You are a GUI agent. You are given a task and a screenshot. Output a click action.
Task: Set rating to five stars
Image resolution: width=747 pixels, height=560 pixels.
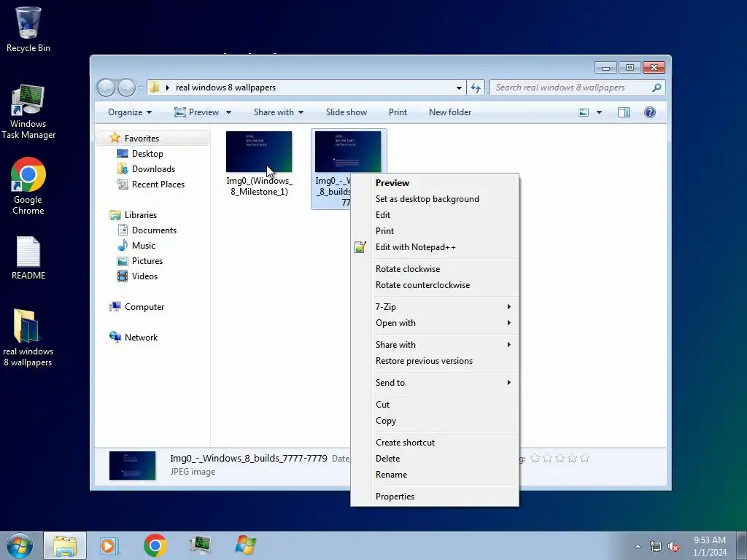[x=584, y=459]
